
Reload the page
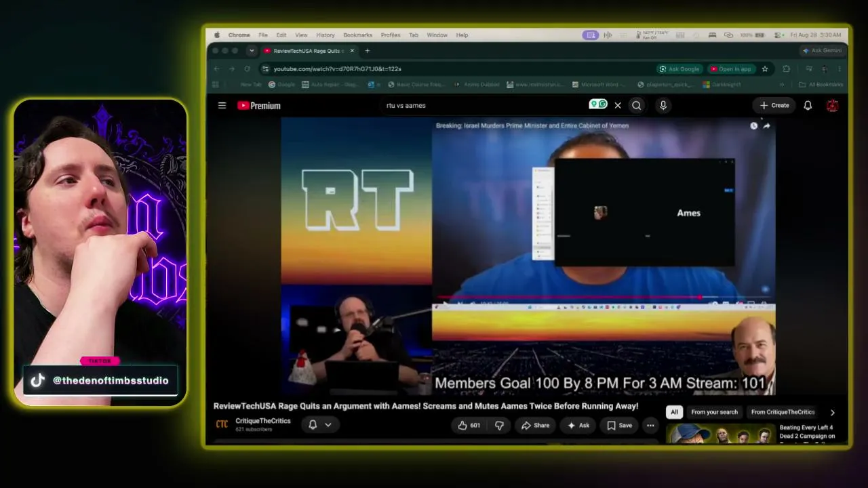[x=247, y=68]
